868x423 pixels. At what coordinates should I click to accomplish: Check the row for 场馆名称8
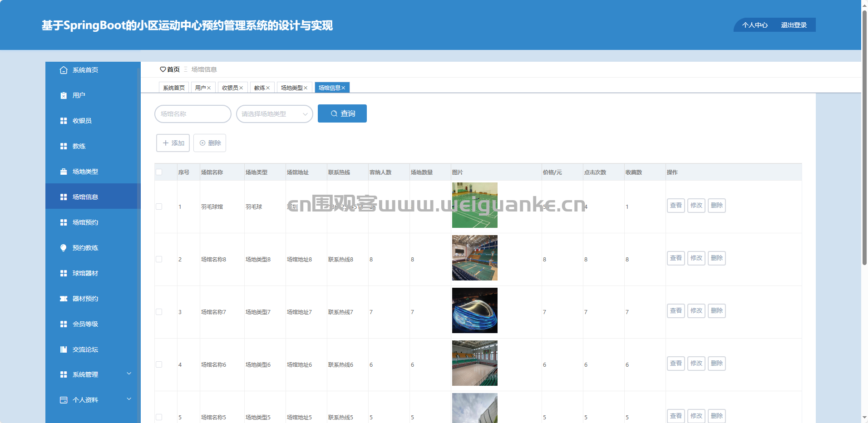point(159,259)
